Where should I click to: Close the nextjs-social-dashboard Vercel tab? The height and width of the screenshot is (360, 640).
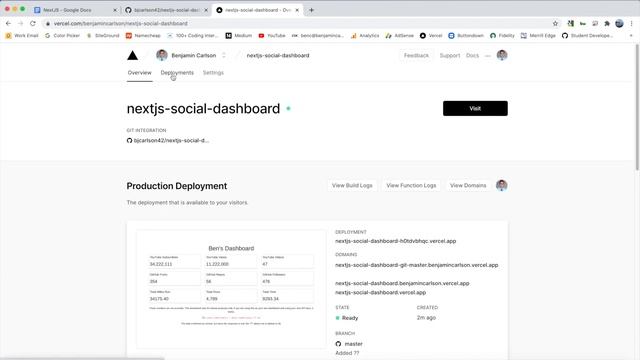(x=297, y=10)
